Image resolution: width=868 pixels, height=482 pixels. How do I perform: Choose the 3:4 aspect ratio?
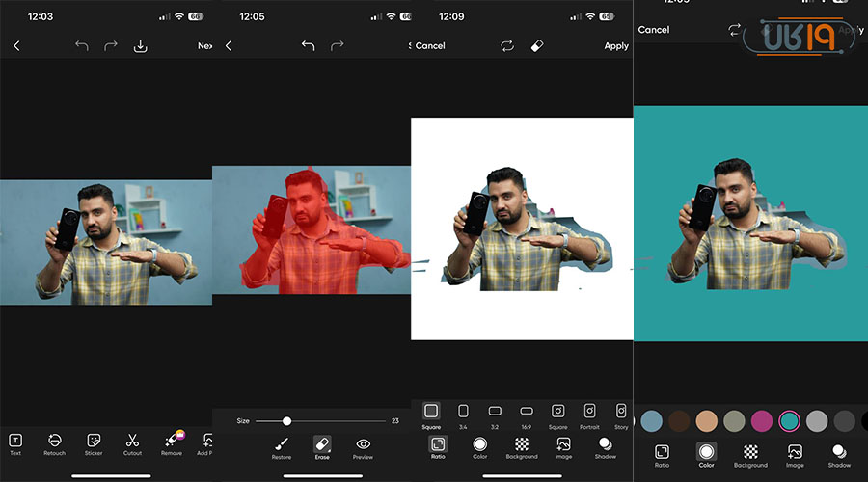(x=463, y=413)
